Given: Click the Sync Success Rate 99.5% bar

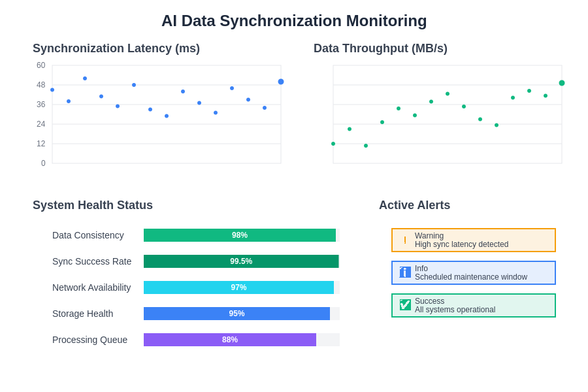Looking at the screenshot, I should [x=241, y=261].
